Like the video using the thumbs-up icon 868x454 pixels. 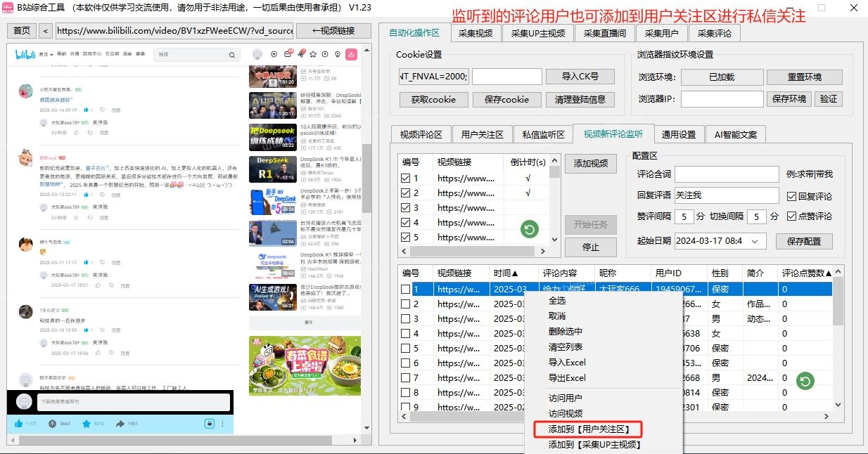pyautogui.click(x=18, y=424)
